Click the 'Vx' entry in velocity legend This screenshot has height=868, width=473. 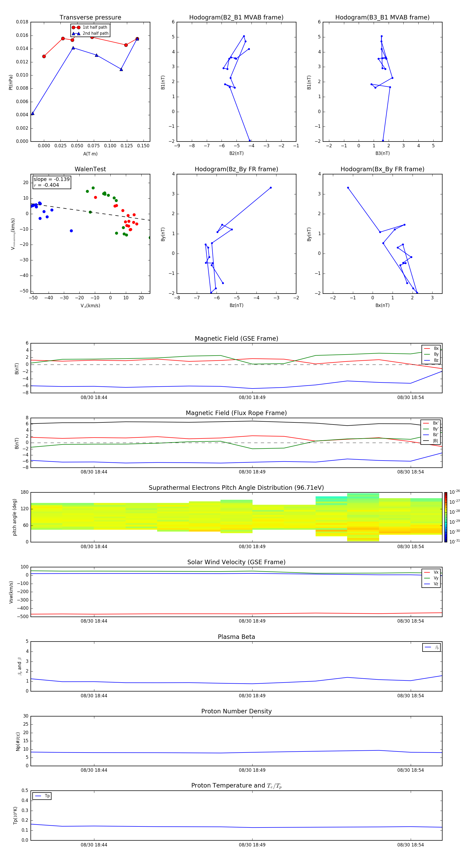click(x=431, y=572)
